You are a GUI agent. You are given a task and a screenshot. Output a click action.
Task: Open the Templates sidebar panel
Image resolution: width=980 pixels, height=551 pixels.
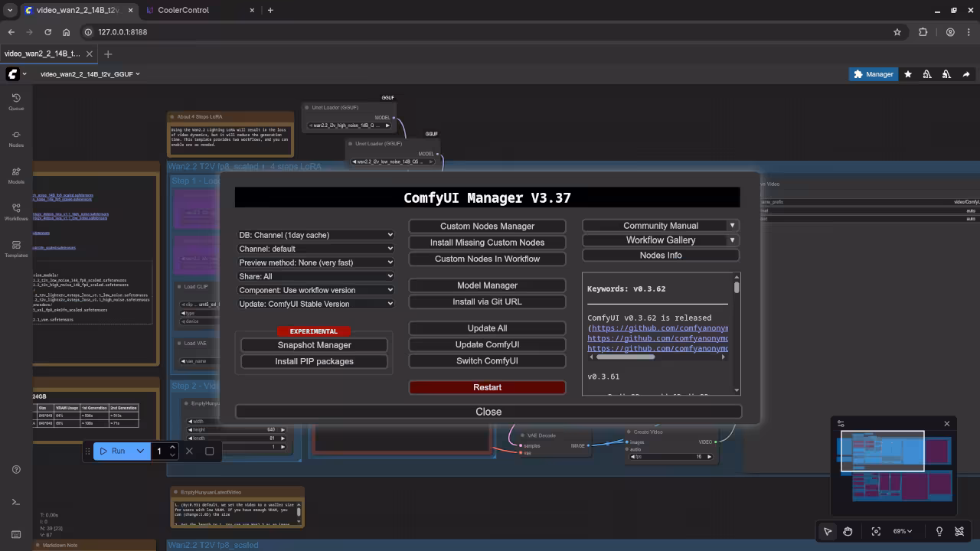[x=16, y=249]
